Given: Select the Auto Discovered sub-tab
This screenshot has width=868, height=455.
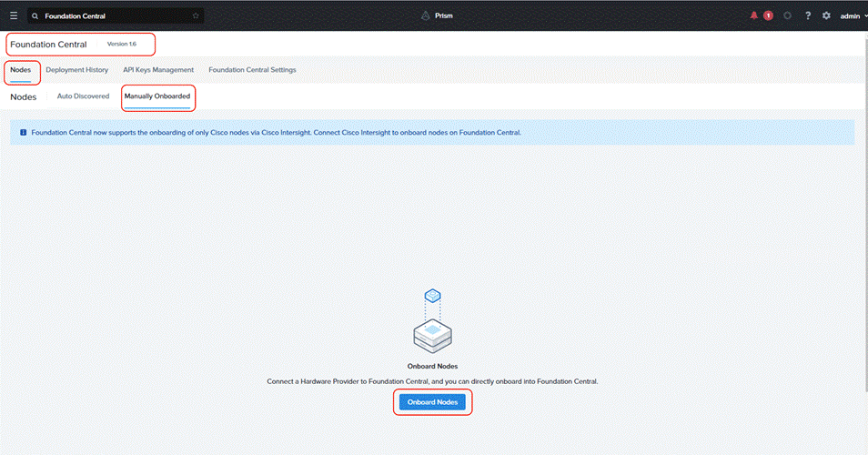Looking at the screenshot, I should (x=83, y=96).
